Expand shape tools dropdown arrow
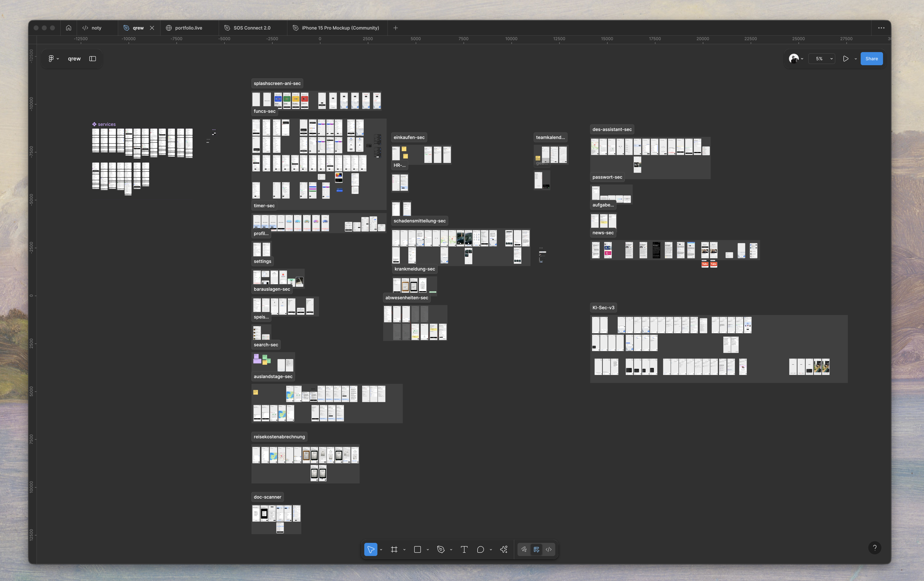 pos(428,550)
